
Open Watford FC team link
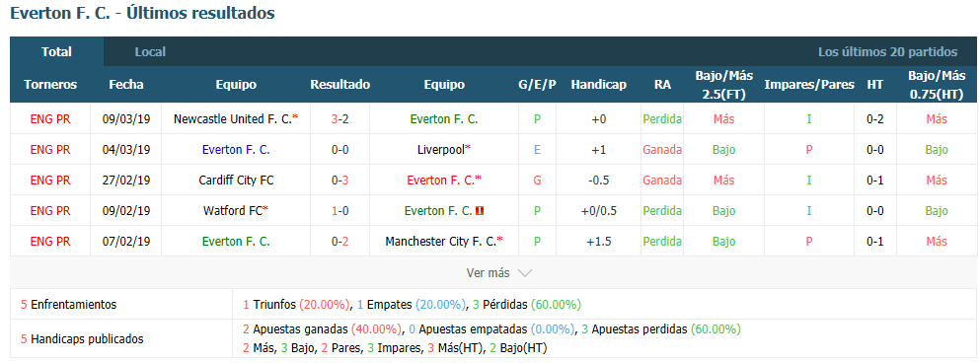(x=233, y=211)
